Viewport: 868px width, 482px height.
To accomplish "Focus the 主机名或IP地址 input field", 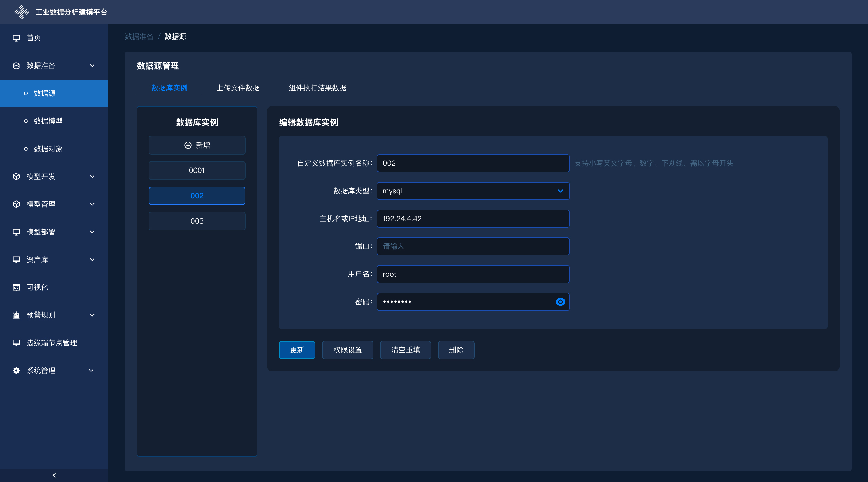I will tap(473, 219).
